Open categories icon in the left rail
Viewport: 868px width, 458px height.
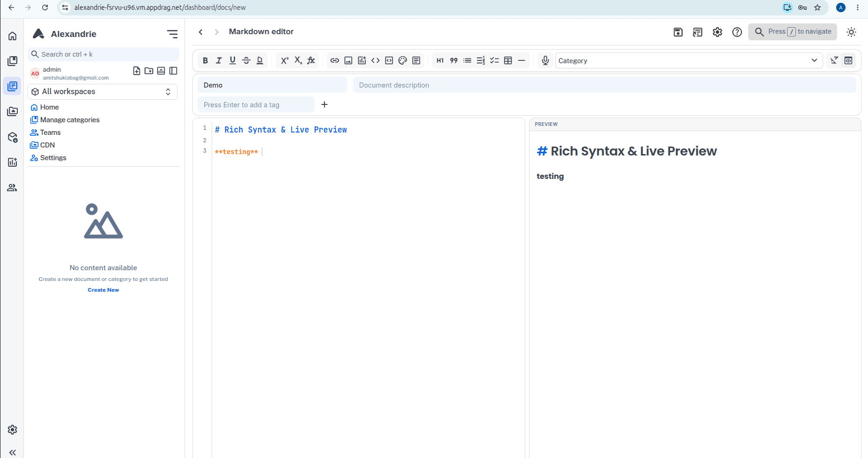pos(13,61)
